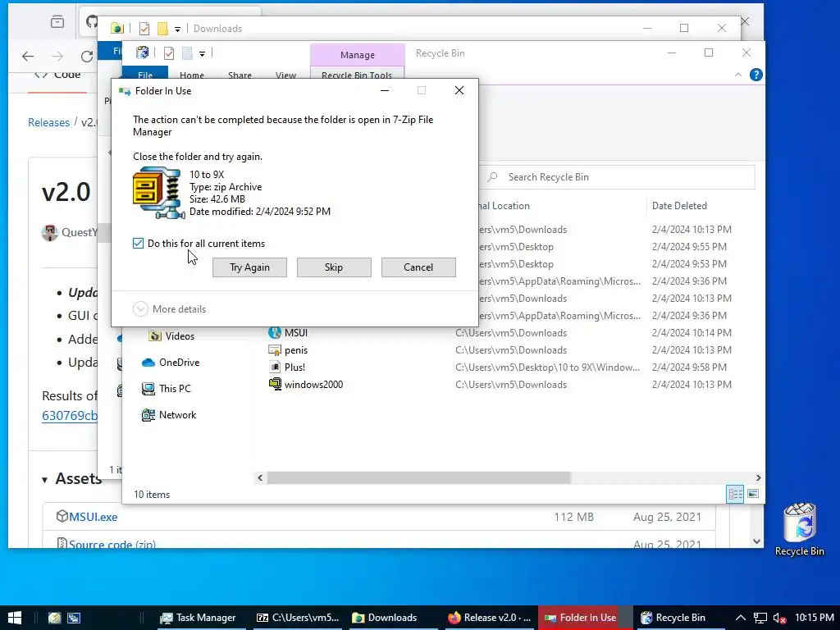Open Recycle Bin quick access toolbar dropdown

(202, 53)
